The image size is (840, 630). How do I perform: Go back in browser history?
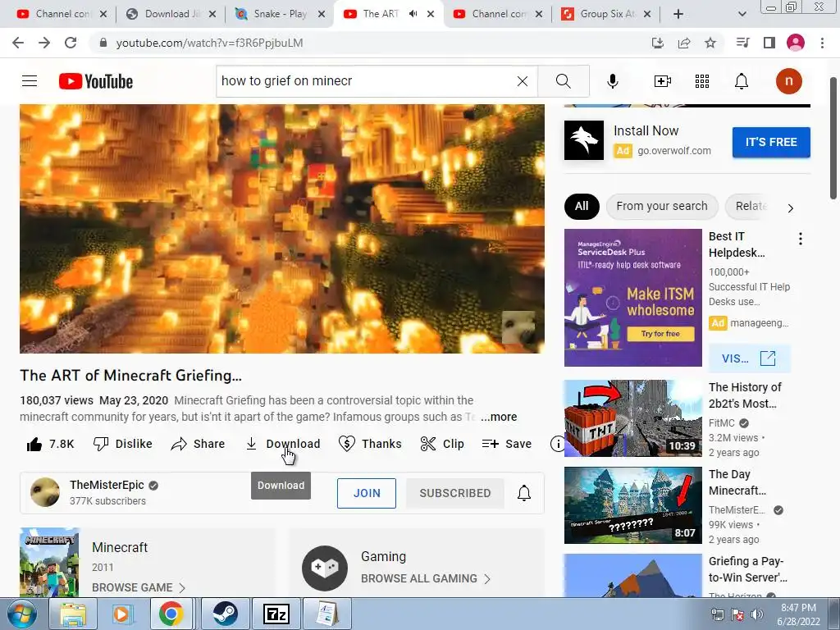click(x=18, y=43)
